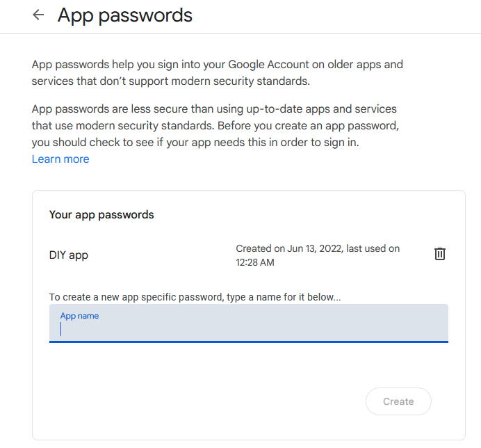
Task: Click the empty card area left of Create
Action: (202, 401)
